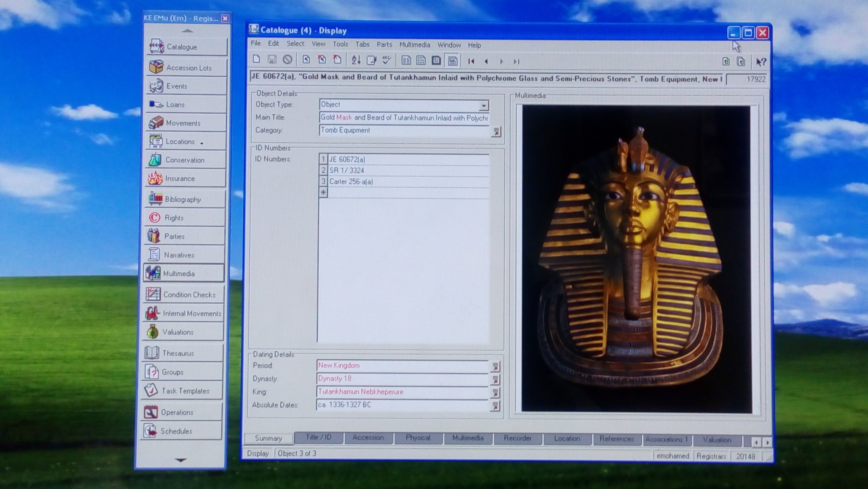Click the context help arrow-question icon
Screen dimensions: 868x489
coord(761,62)
